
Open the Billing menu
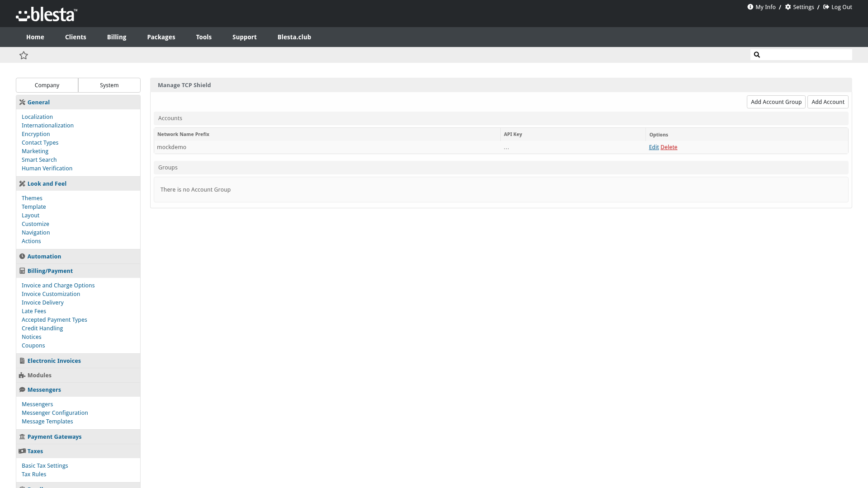pos(117,37)
